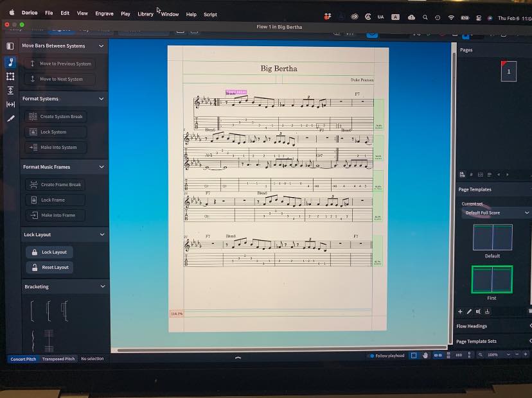The image size is (532, 398).
Task: Edit the page template with the pencil icon
Action: 469,311
